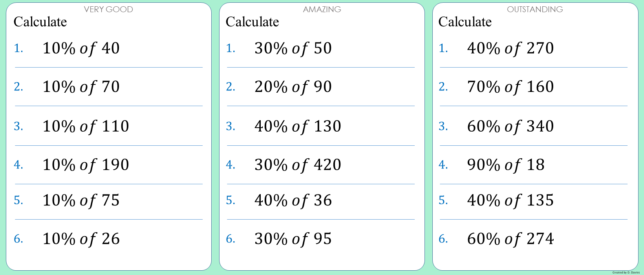
Task: Select the '20% of 90' problem
Action: point(293,87)
